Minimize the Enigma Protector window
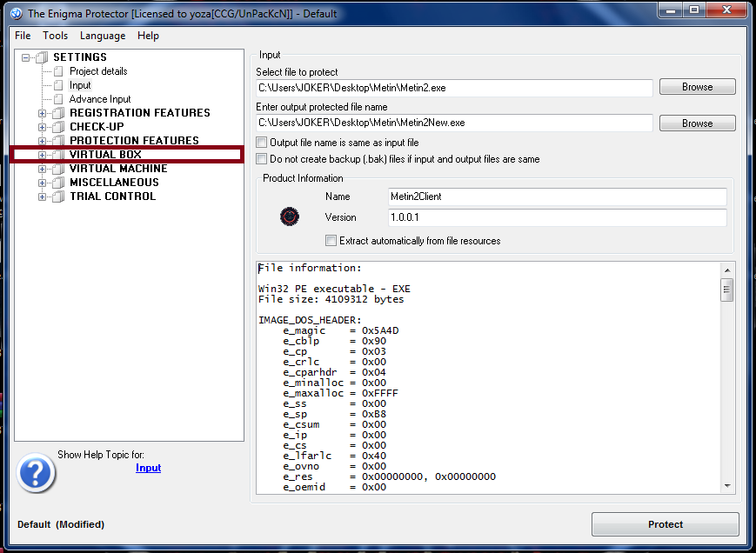The width and height of the screenshot is (756, 553). click(671, 10)
